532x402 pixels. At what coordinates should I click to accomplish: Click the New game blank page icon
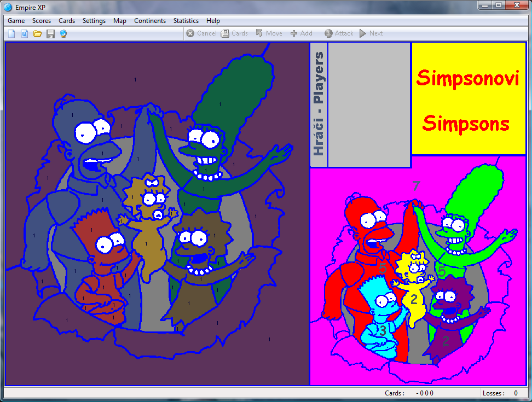point(12,33)
